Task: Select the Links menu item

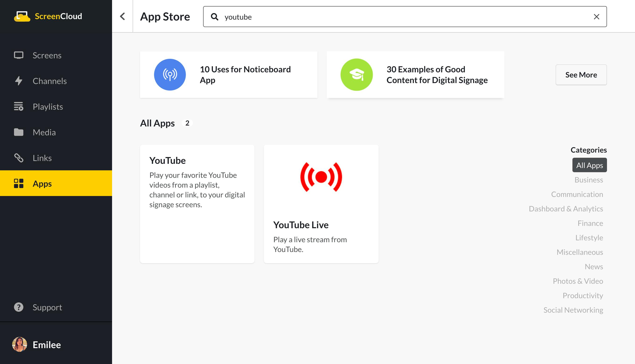Action: [56, 158]
